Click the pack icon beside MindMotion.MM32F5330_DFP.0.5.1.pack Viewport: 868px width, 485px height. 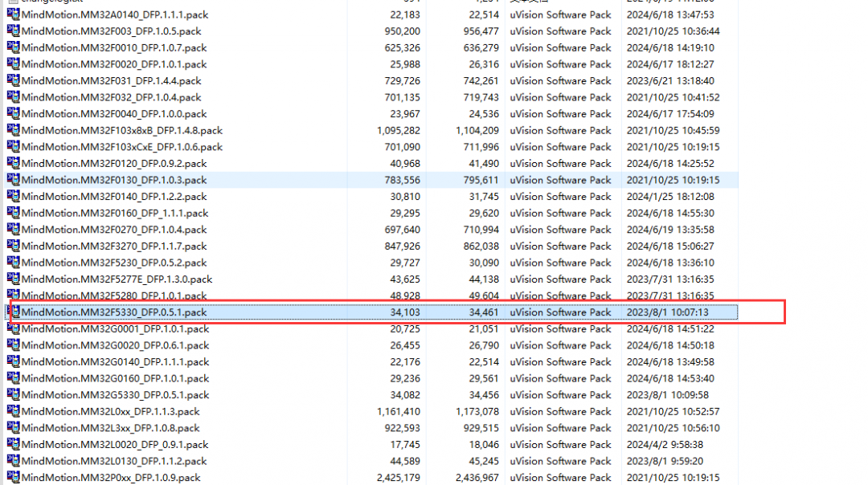click(x=14, y=312)
